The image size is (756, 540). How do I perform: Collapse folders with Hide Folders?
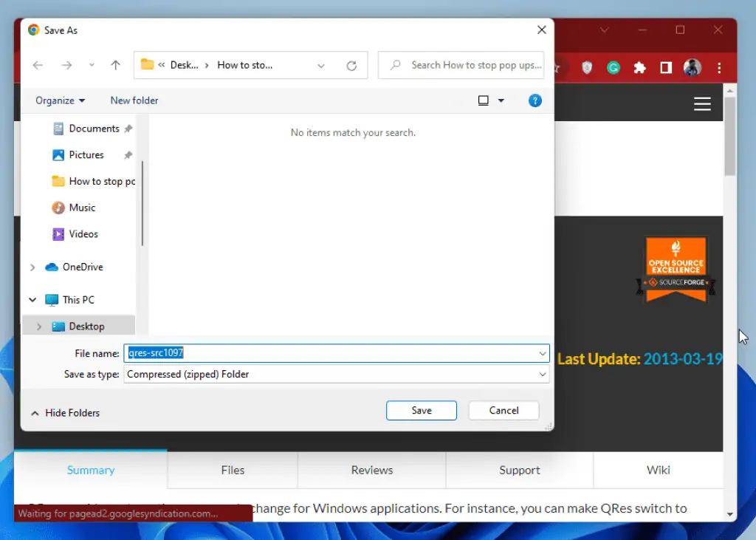[x=65, y=413]
